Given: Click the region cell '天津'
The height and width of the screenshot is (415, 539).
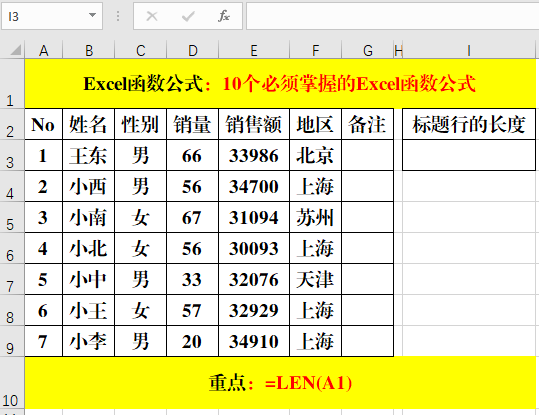Looking at the screenshot, I should 316,279.
